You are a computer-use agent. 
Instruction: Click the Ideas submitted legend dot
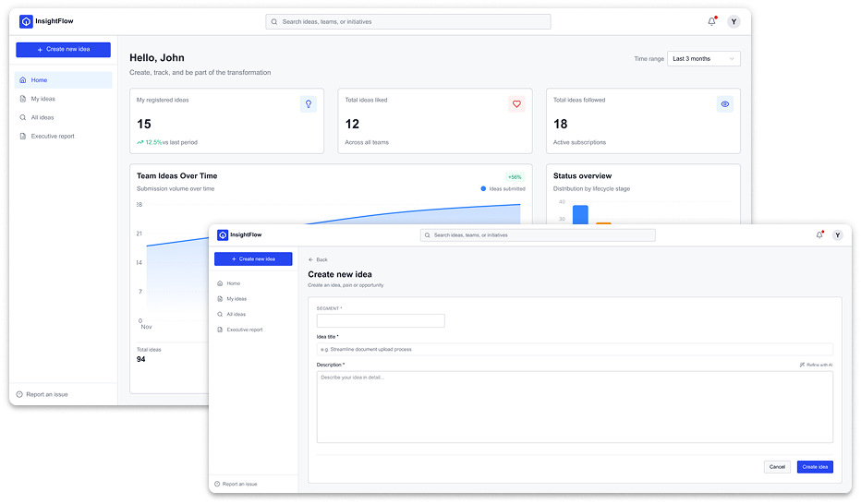click(x=483, y=188)
